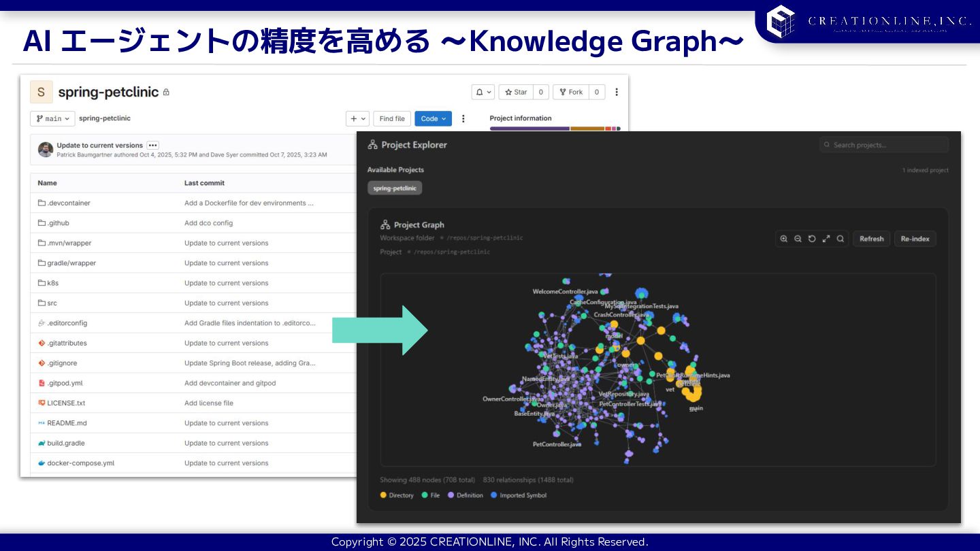
Task: Focus the Search projects field
Action: [x=883, y=145]
